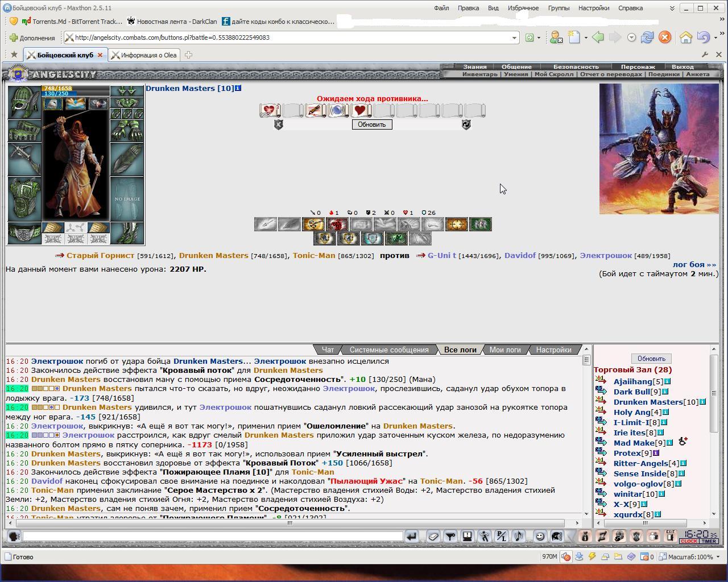Open the Информация о Olea browser tab
This screenshot has height=582, width=728.
144,55
